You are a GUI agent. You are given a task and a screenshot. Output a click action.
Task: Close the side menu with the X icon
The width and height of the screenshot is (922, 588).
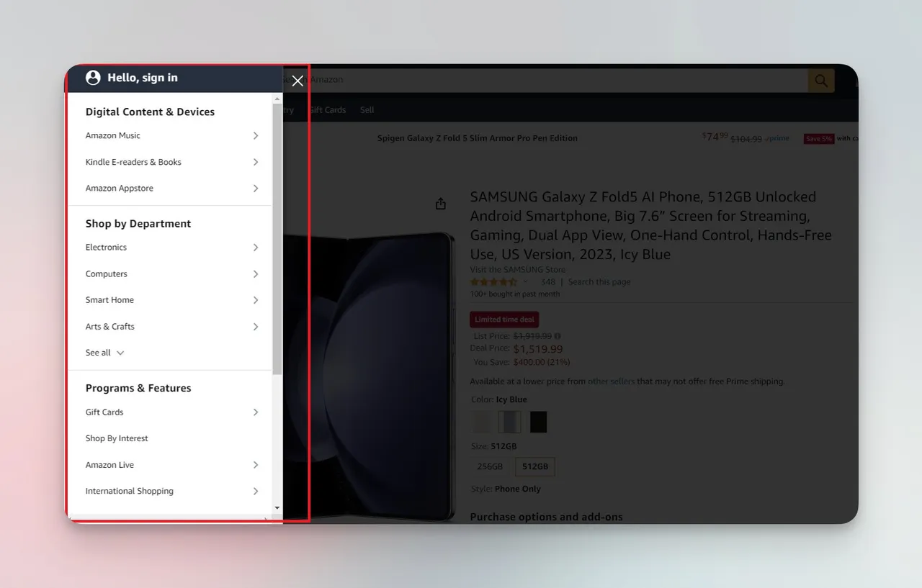297,81
